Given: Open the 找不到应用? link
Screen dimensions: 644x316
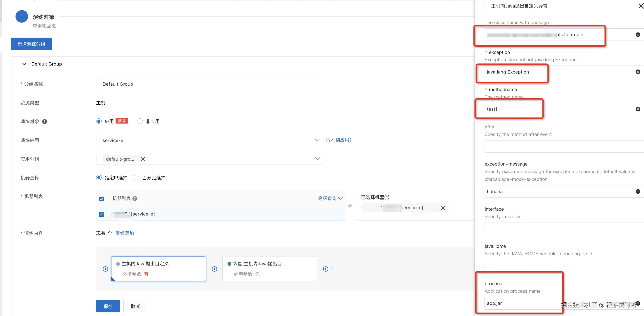Looking at the screenshot, I should pyautogui.click(x=339, y=140).
